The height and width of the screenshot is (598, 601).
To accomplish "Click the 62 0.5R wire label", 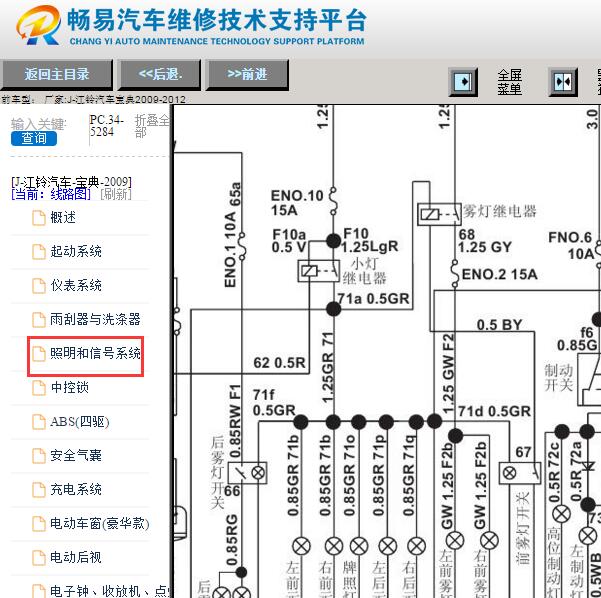I will coord(279,363).
